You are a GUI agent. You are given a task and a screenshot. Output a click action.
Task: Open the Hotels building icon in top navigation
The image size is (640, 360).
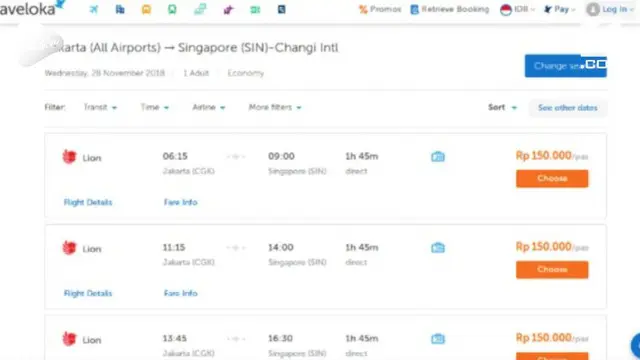tap(120, 9)
